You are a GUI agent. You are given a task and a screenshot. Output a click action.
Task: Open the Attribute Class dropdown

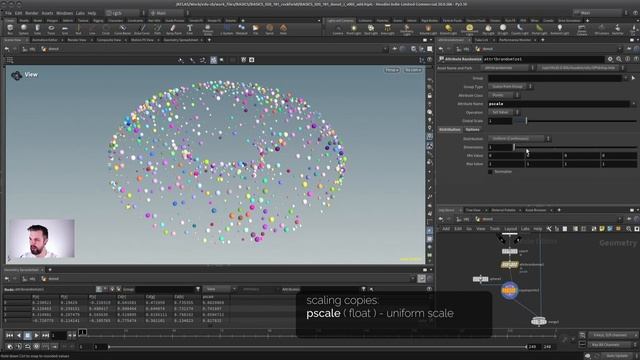point(504,95)
